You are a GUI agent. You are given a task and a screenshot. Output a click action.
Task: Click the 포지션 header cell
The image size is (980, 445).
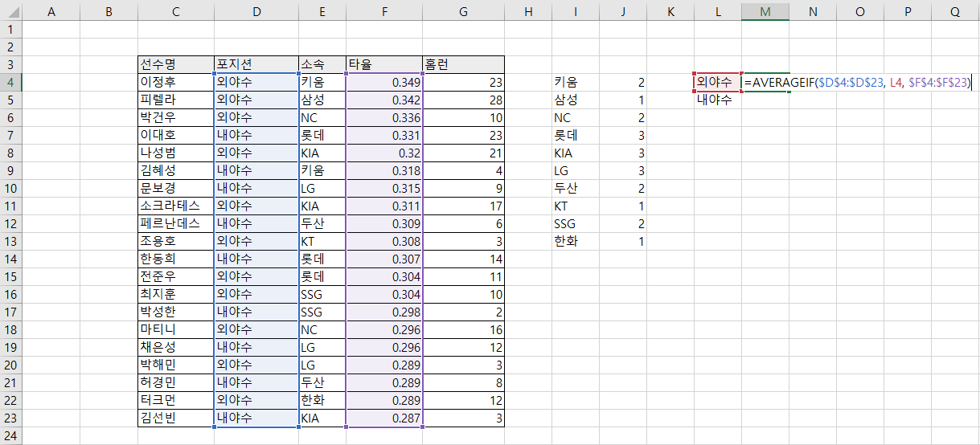(x=256, y=64)
